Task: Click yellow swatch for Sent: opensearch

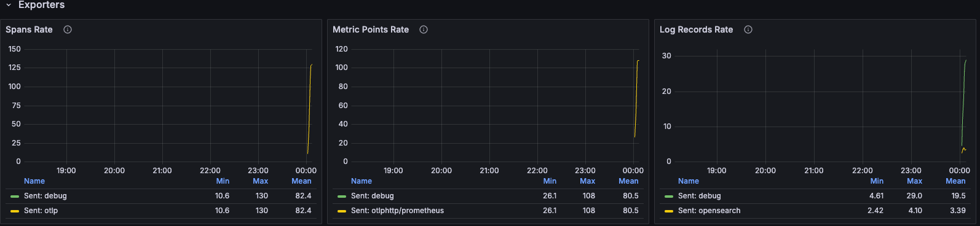Action: tap(669, 211)
